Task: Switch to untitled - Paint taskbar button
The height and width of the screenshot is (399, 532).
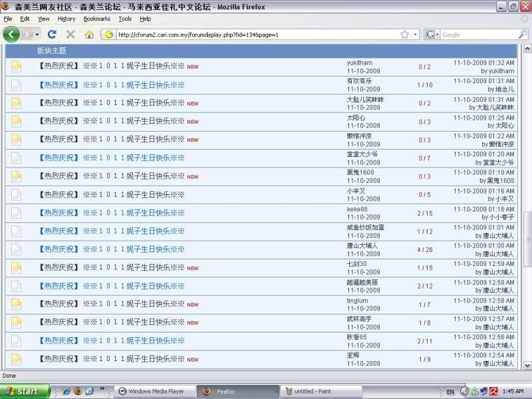Action: (x=321, y=391)
